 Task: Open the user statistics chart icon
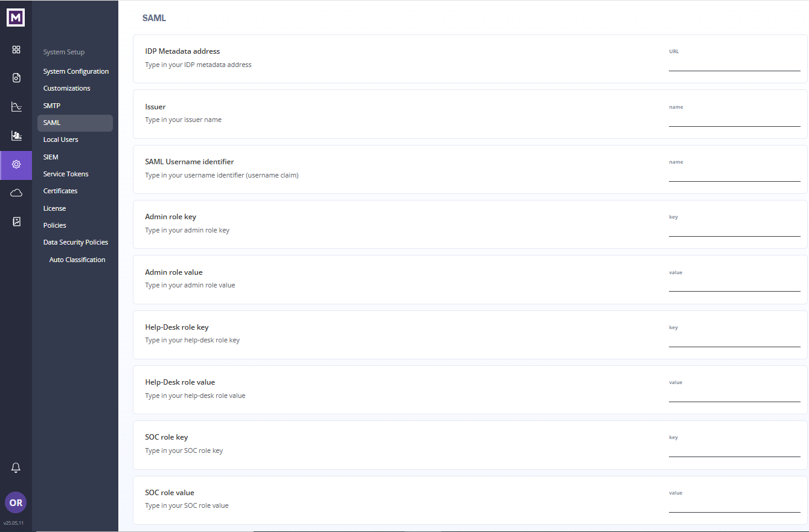16,136
